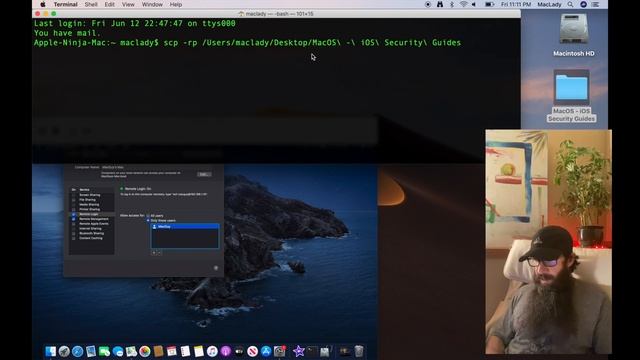Open Notes in the remote Dock
Screen dimensions: 640x360
(x=199, y=351)
